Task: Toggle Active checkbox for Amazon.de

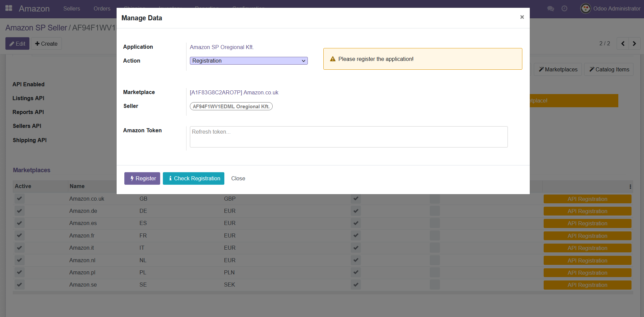Action: coord(20,211)
